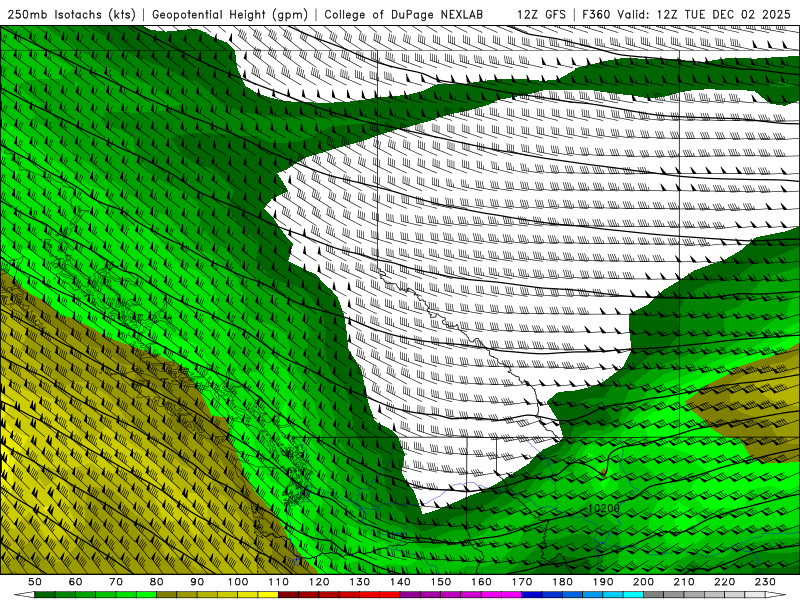Viewport: 800px width, 600px height.
Task: Click the "Geopotential Height (gpm)" header text
Action: point(230,14)
